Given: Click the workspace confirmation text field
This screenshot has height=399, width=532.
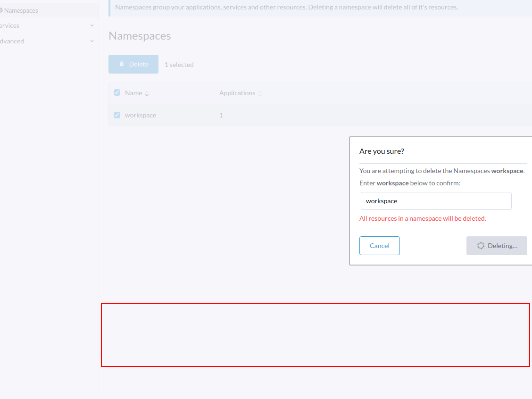Looking at the screenshot, I should tap(436, 200).
